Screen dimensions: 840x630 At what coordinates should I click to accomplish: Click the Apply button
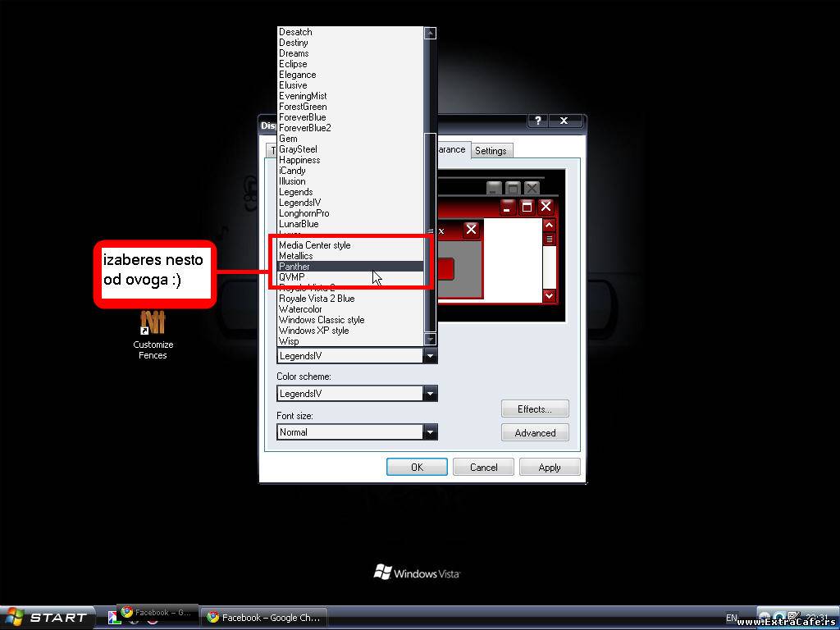tap(550, 468)
